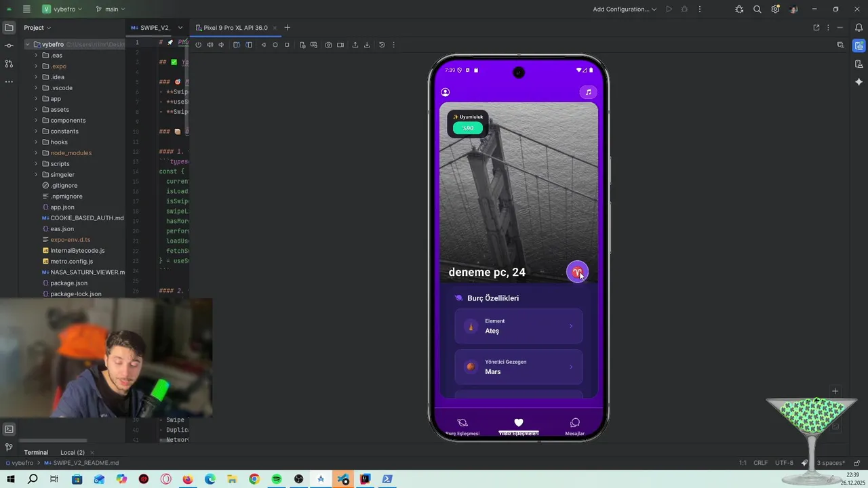Open emulator toolbar more options dots
This screenshot has height=488, width=868.
tap(393, 45)
